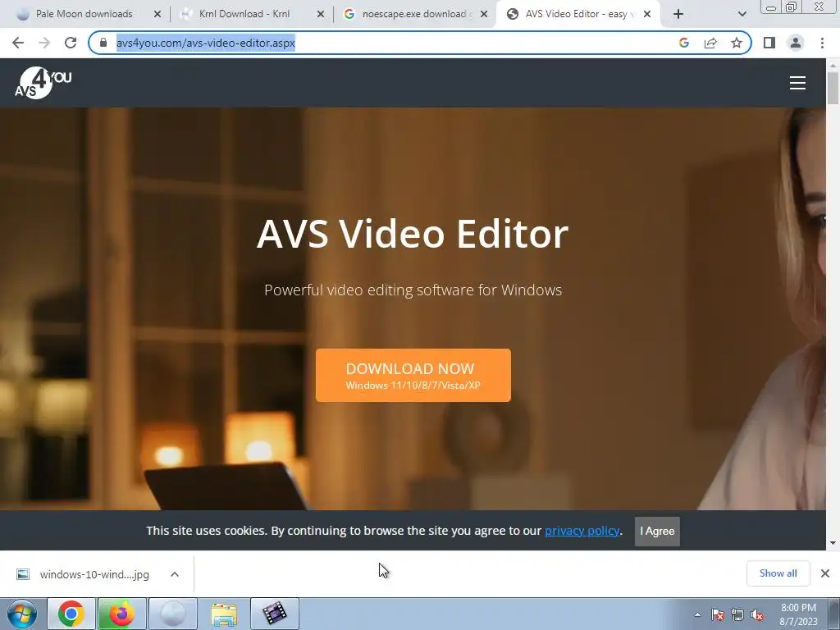Click the AVS4YOU logo

tap(43, 83)
